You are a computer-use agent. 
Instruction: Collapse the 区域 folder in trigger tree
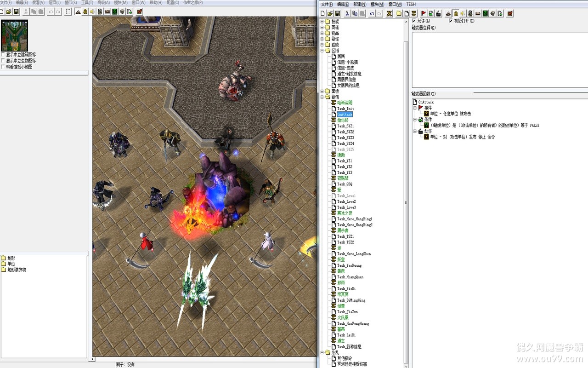[x=322, y=51]
